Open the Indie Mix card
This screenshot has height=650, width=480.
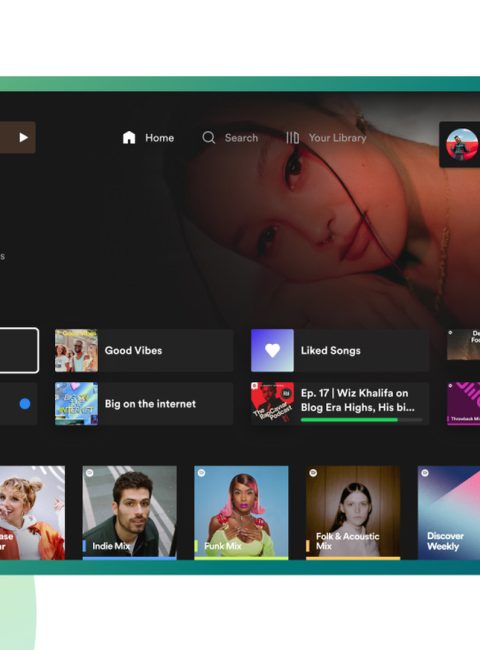click(129, 513)
